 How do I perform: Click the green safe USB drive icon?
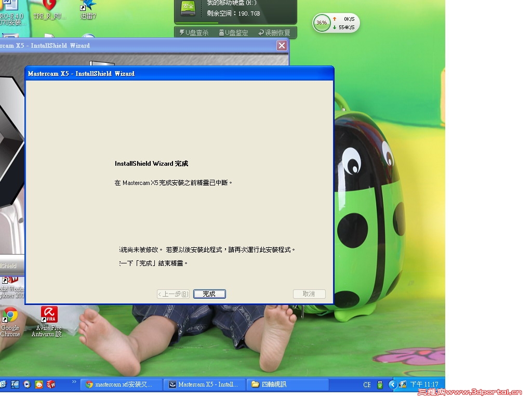coord(188,8)
